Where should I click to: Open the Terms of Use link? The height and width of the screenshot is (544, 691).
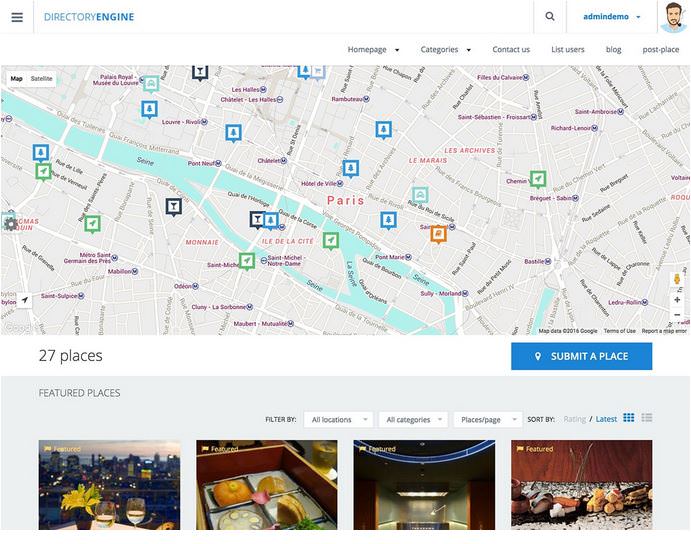(620, 331)
